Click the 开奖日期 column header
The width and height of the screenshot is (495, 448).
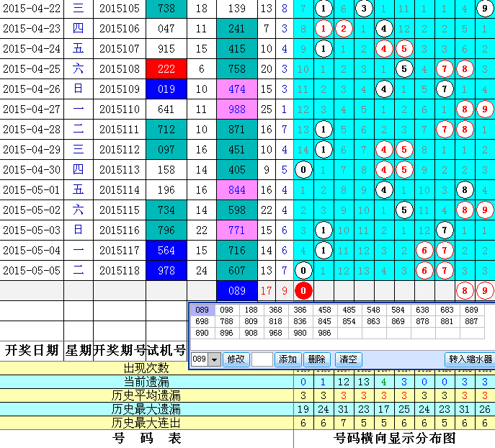[x=32, y=351]
